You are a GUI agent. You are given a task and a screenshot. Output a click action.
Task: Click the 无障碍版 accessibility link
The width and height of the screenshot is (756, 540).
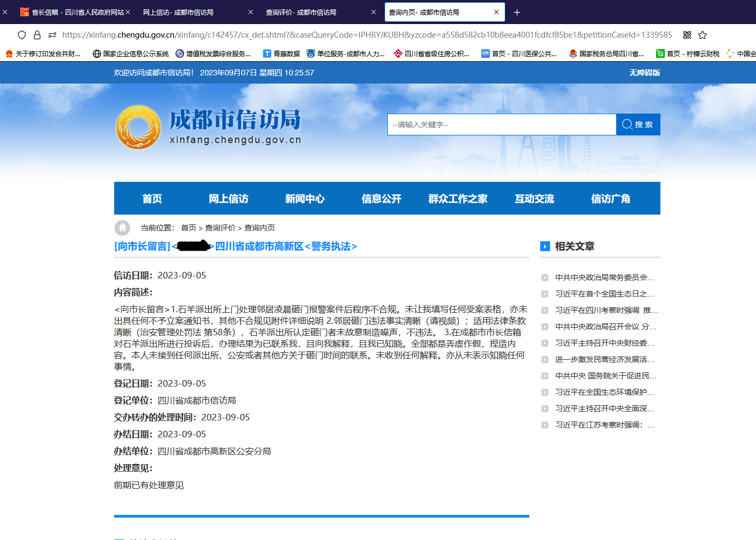tap(645, 73)
